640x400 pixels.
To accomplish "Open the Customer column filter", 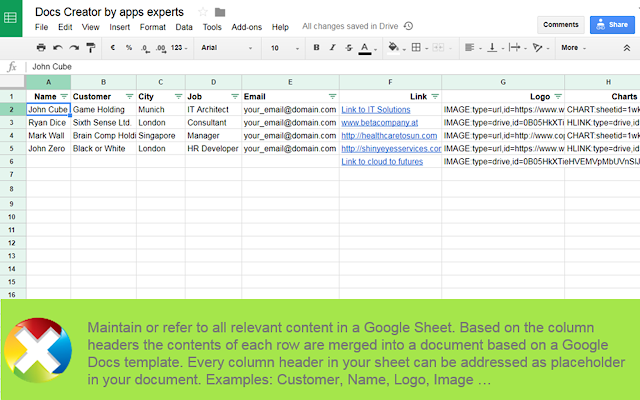I will (129, 96).
